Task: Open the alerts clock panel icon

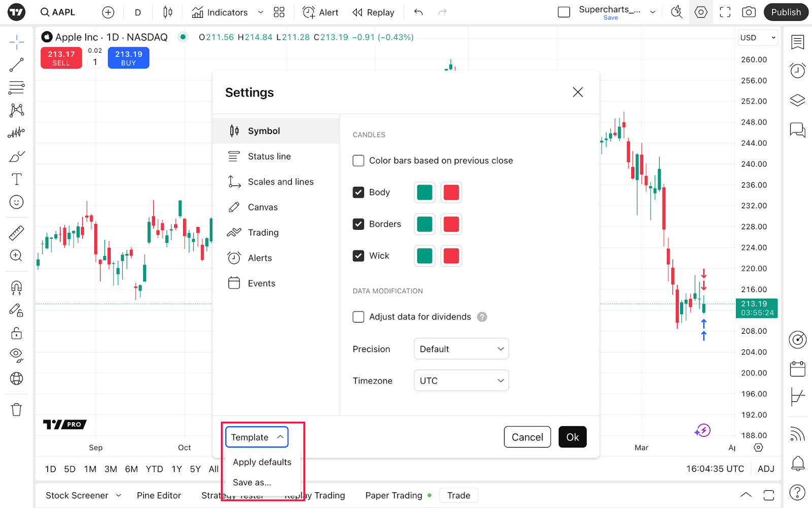Action: [x=798, y=71]
